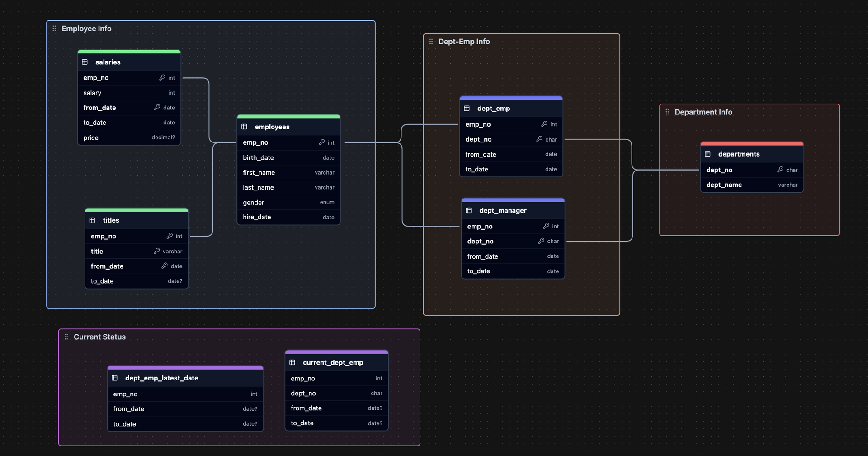Select to_date field in dept_manager table
Image resolution: width=868 pixels, height=456 pixels.
pos(513,271)
